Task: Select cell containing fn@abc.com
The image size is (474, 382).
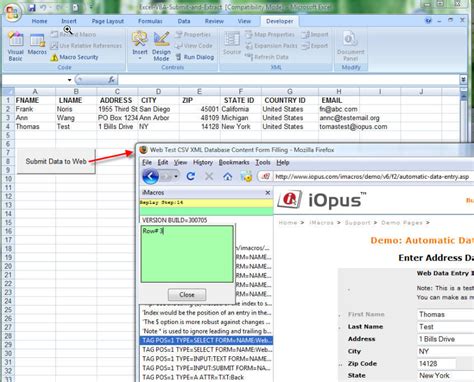Action: pyautogui.click(x=339, y=109)
